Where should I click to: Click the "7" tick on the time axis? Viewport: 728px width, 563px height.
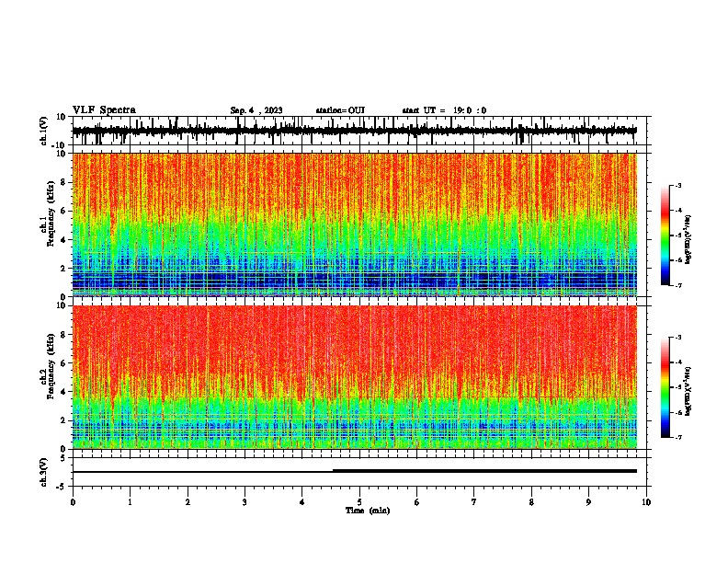474,502
